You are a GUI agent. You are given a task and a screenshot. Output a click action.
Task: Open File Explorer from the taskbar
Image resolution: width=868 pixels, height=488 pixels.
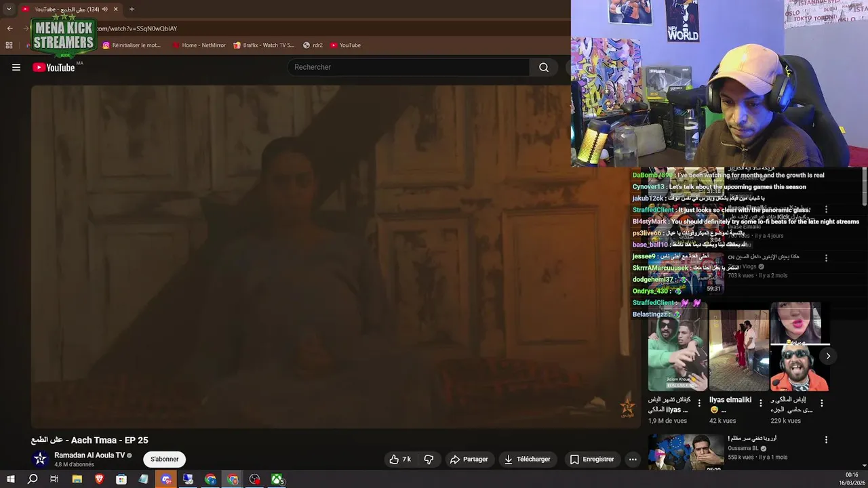[77, 479]
